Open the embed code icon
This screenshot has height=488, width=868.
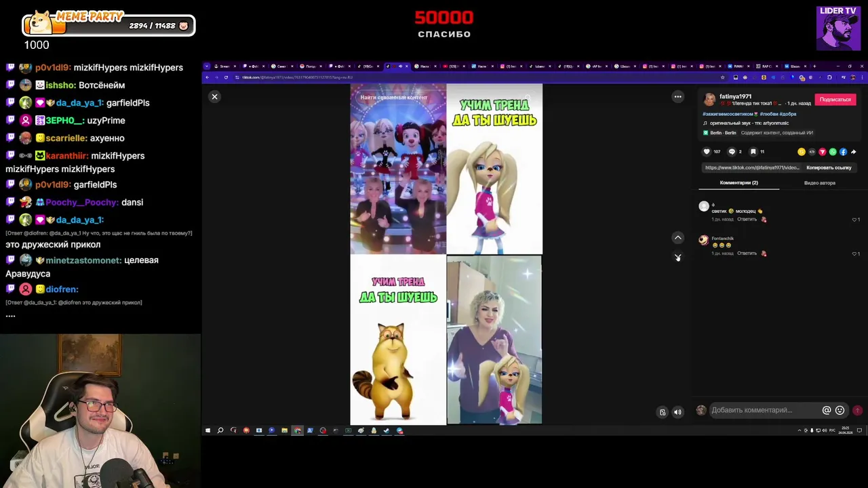pyautogui.click(x=812, y=152)
